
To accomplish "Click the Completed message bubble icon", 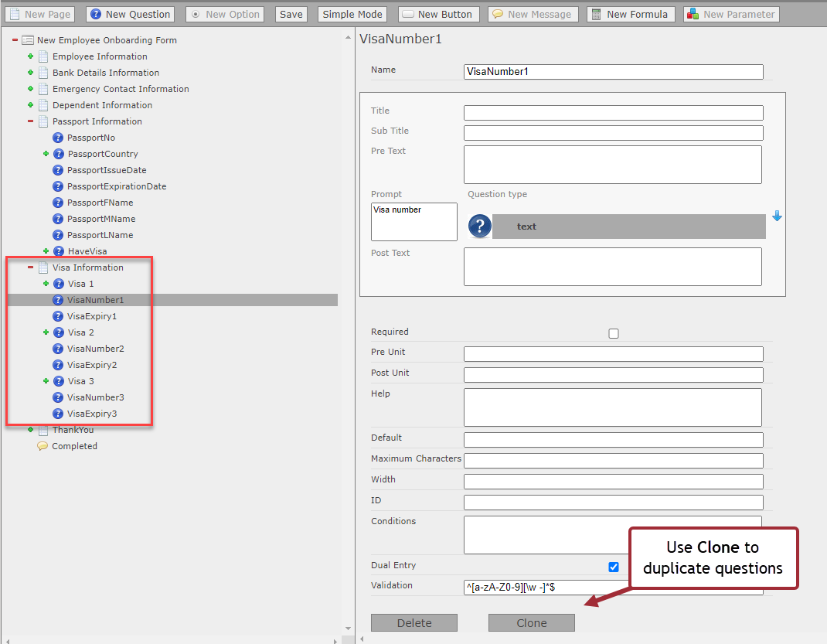I will (43, 446).
